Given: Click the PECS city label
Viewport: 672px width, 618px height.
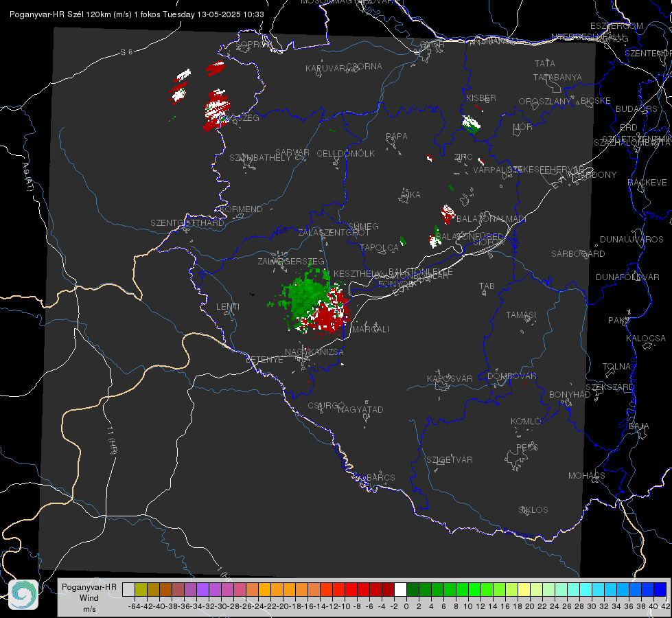Looking at the screenshot, I should point(527,448).
